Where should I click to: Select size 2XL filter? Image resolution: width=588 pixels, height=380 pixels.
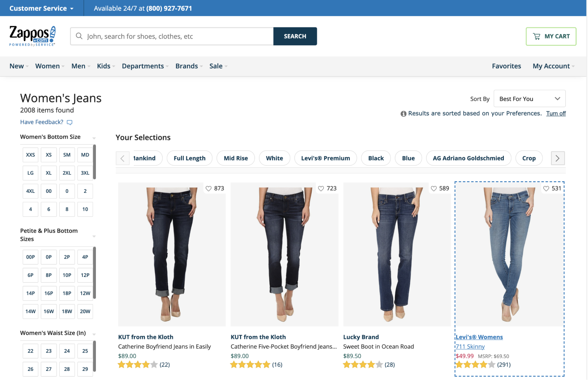(67, 173)
